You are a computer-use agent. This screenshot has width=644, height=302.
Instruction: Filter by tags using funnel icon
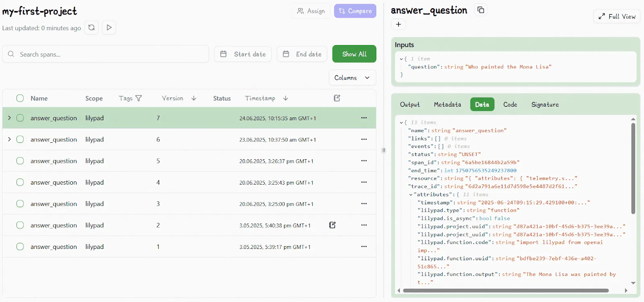pos(139,98)
